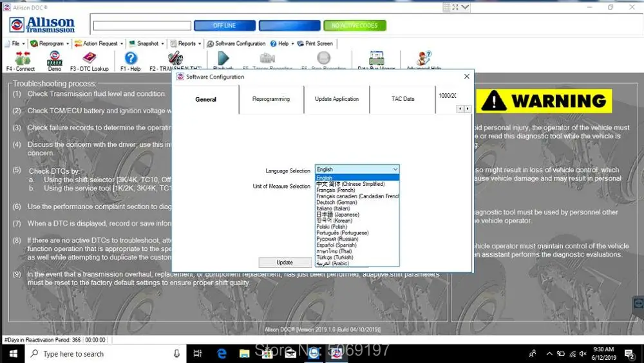Click the empty field beside Allison logo
644x363 pixels.
pos(142,26)
